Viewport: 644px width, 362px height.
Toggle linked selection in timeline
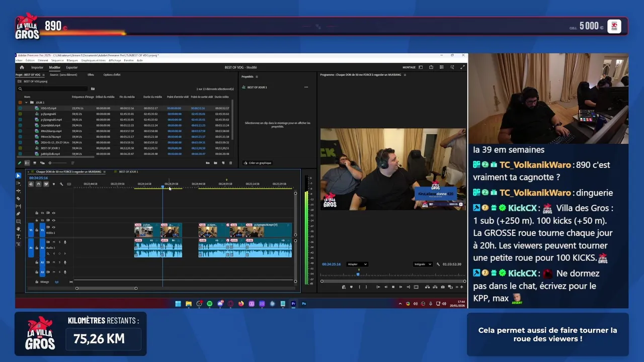tap(46, 184)
